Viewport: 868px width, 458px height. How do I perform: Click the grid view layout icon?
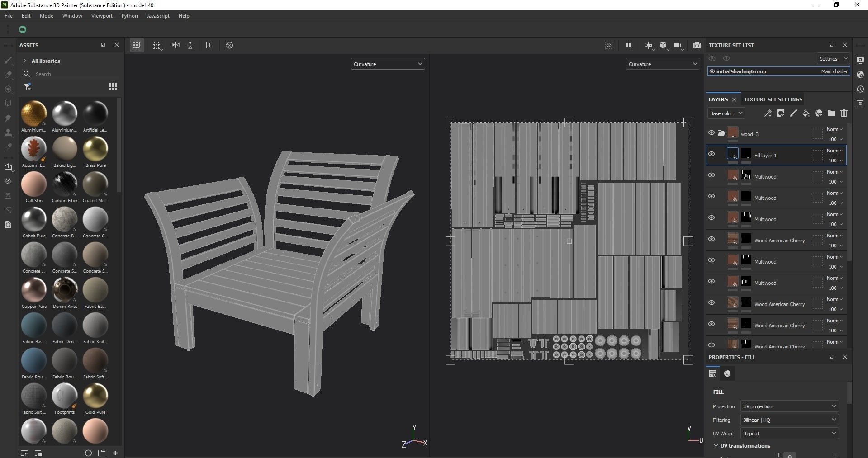click(157, 45)
